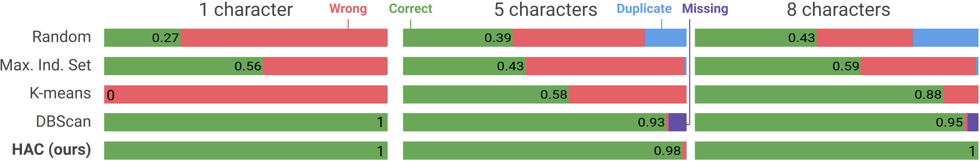
Task: Select the 5 characters chart title
Action: click(x=545, y=10)
